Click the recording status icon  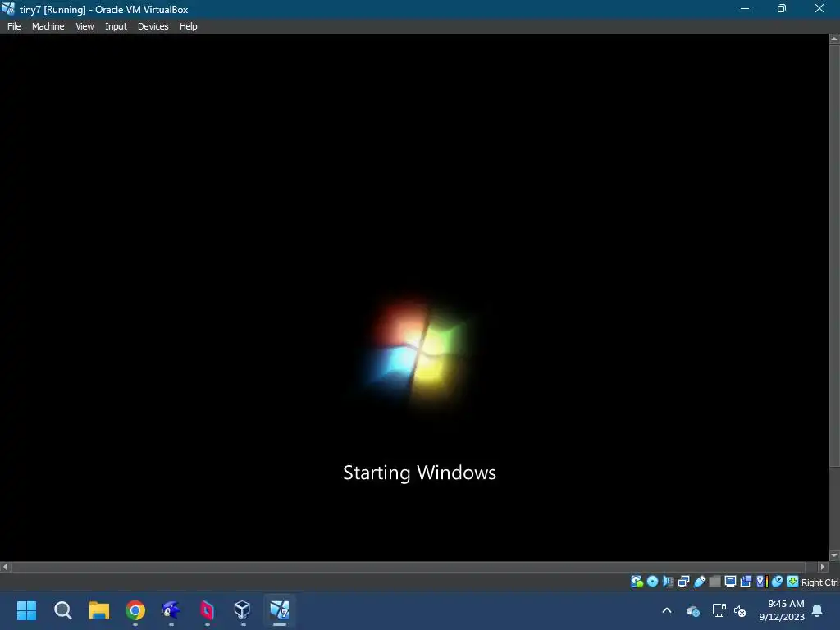click(746, 582)
